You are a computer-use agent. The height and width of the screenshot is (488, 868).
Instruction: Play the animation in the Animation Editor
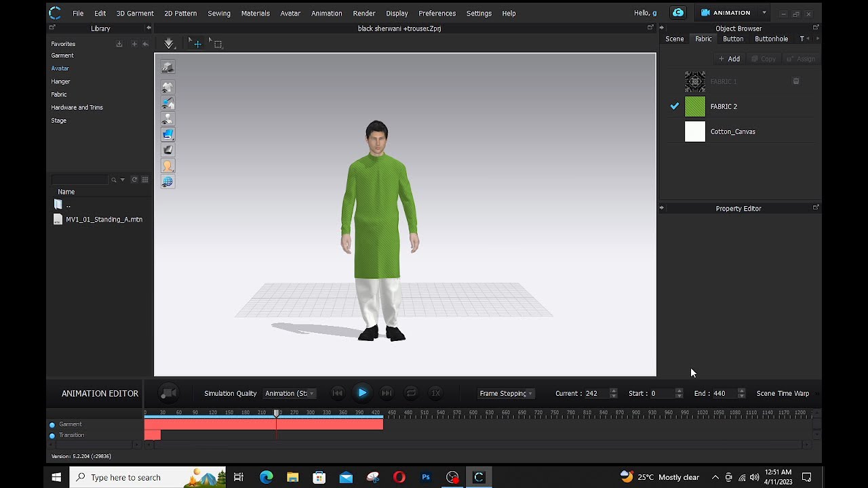(x=362, y=393)
